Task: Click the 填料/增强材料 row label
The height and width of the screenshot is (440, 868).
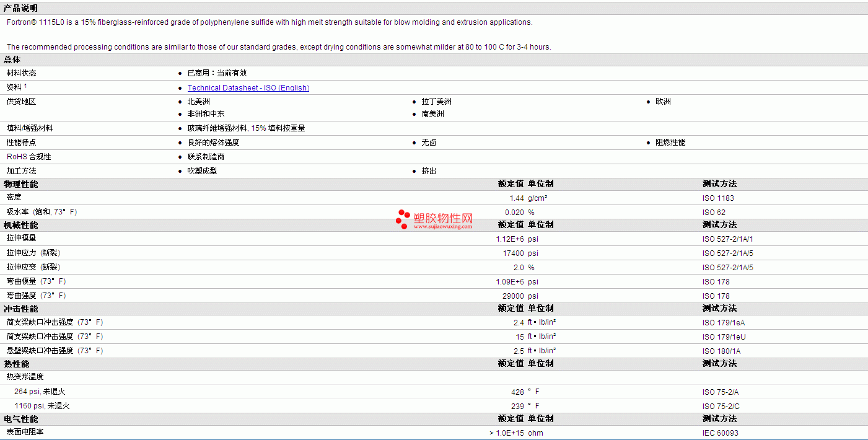Action: [30, 128]
